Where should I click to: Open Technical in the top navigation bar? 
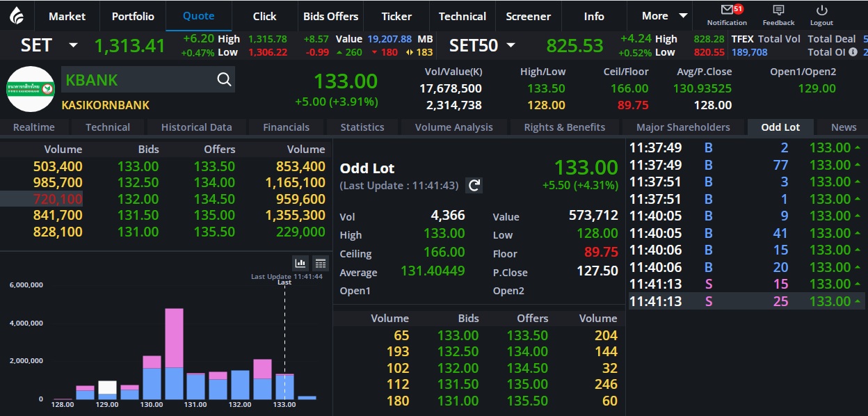point(463,16)
